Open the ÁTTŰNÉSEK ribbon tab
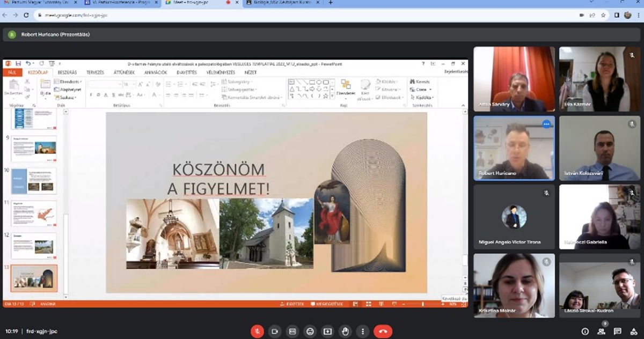 [x=125, y=72]
